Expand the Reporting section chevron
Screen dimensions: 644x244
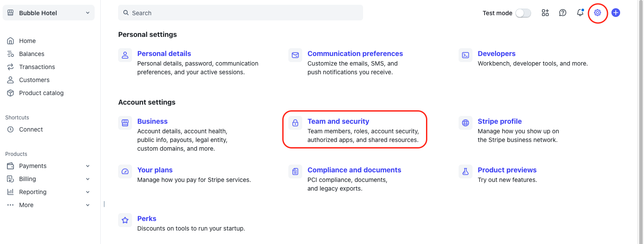[88, 192]
